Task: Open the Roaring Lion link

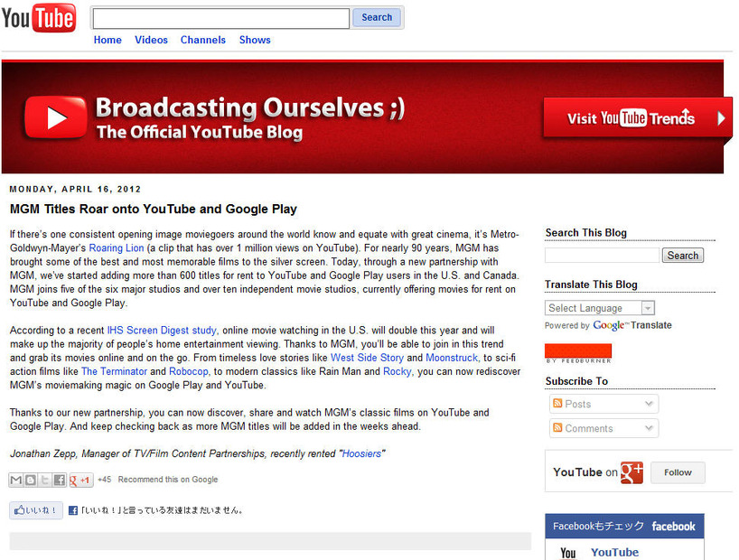Action: tap(117, 248)
